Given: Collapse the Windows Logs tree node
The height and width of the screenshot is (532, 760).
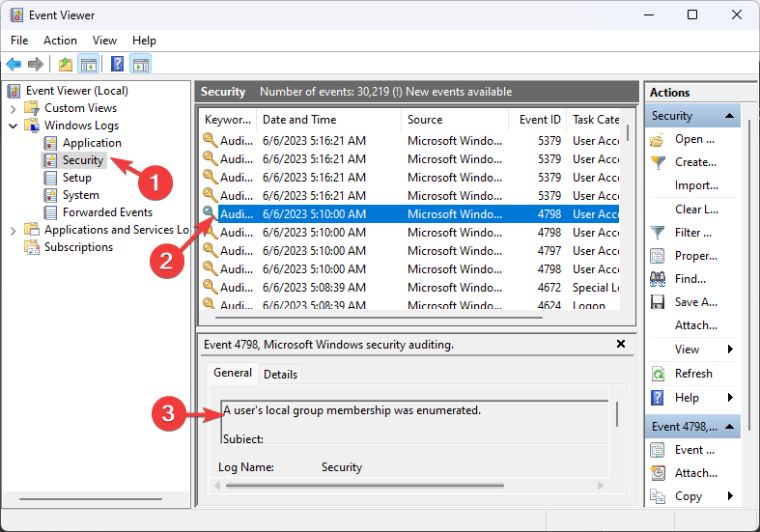Looking at the screenshot, I should 14,126.
